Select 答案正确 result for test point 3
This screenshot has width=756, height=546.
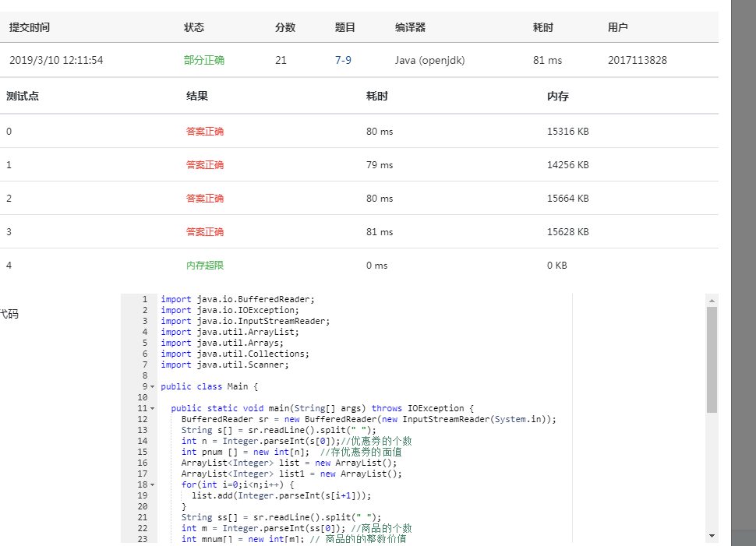(205, 232)
